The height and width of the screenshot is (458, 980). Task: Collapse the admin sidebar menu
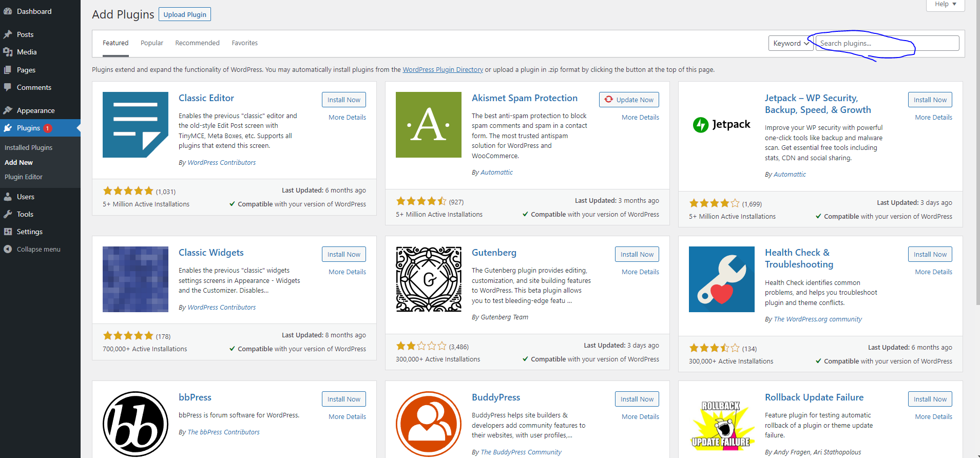tap(38, 249)
